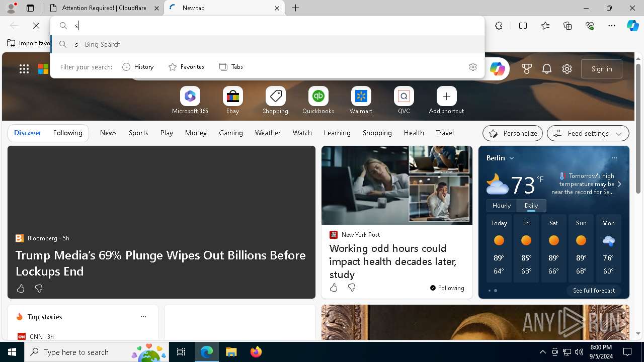Open the Learning category
Image resolution: width=644 pixels, height=362 pixels.
pyautogui.click(x=337, y=133)
